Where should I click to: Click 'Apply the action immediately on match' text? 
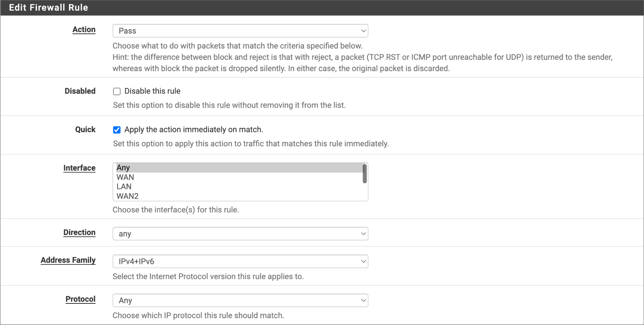click(x=193, y=130)
